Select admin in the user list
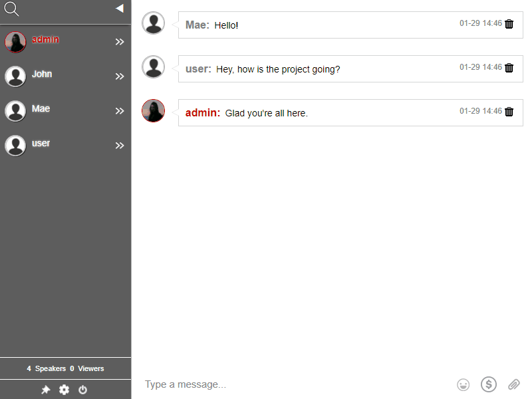The height and width of the screenshot is (399, 532). pyautogui.click(x=45, y=39)
